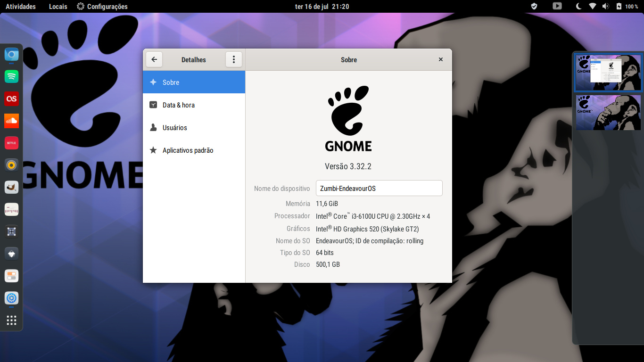Open the Chromium browser in the dock
Viewport: 644px width, 362px height.
tap(12, 55)
